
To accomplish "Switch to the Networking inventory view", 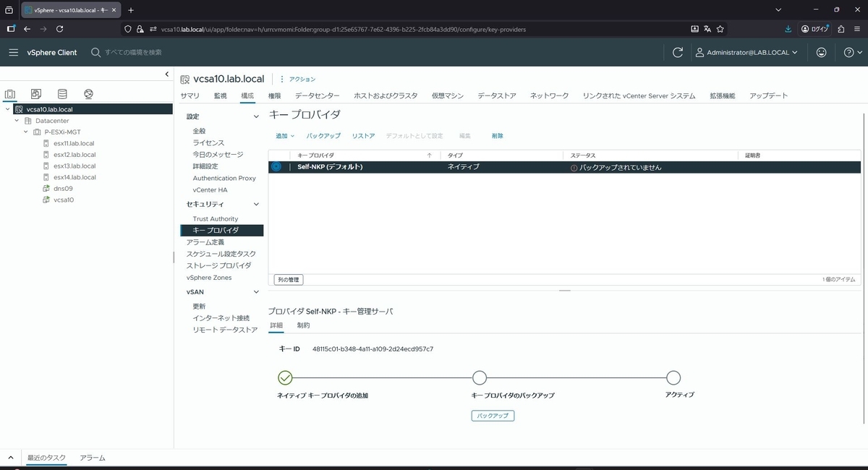I will pyautogui.click(x=88, y=94).
